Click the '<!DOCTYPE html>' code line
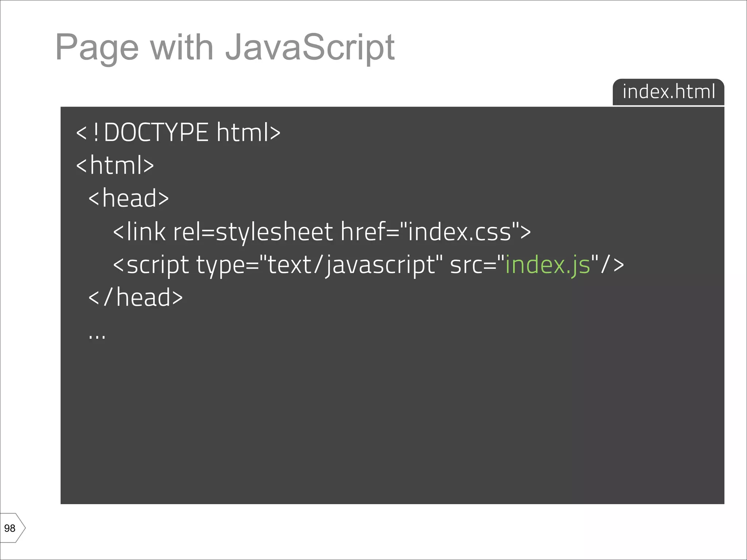This screenshot has width=747, height=560. [178, 132]
